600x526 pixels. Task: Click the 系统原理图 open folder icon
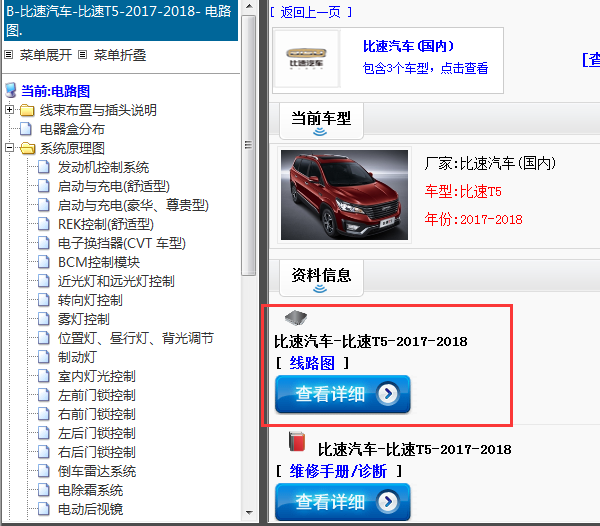[x=27, y=148]
